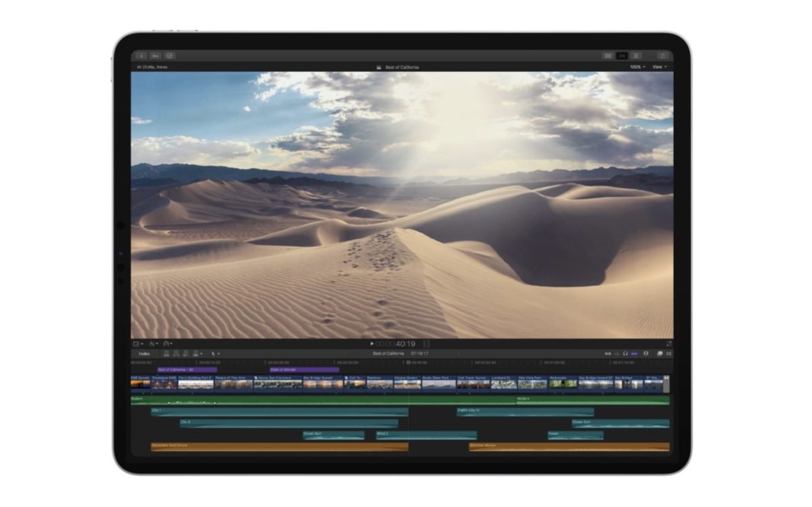Select the Mountain Swirl Drone music clip
The image size is (812, 507).
(279, 447)
